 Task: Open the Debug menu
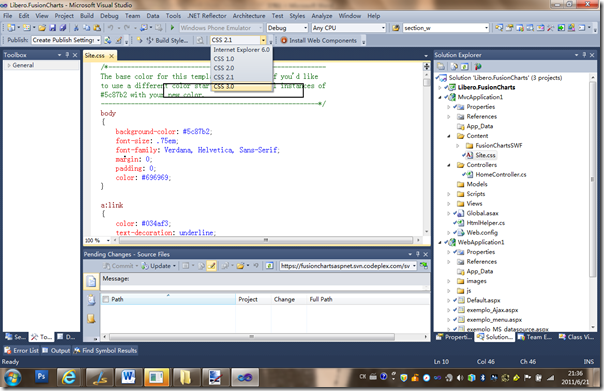[x=109, y=16]
